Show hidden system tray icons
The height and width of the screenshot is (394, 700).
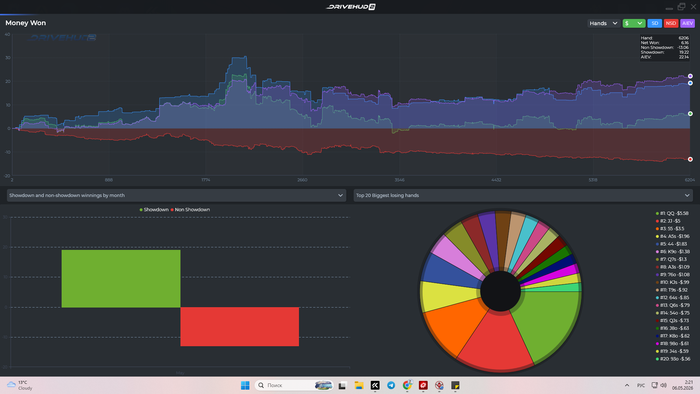[x=627, y=386]
